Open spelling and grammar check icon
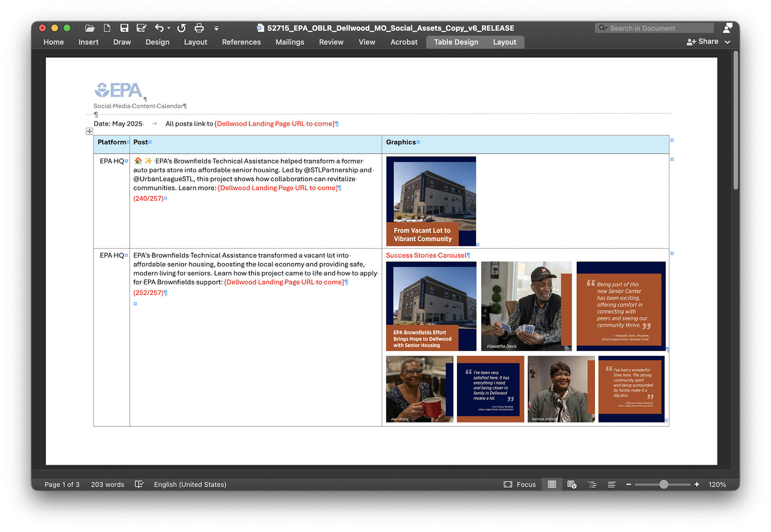Viewport: 771px width, 532px height. pyautogui.click(x=139, y=484)
